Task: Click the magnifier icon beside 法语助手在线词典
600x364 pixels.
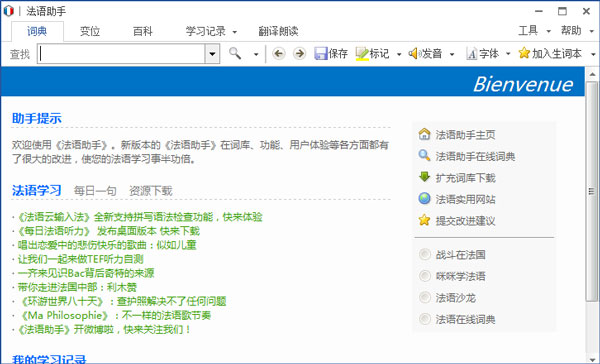Action: pos(424,155)
